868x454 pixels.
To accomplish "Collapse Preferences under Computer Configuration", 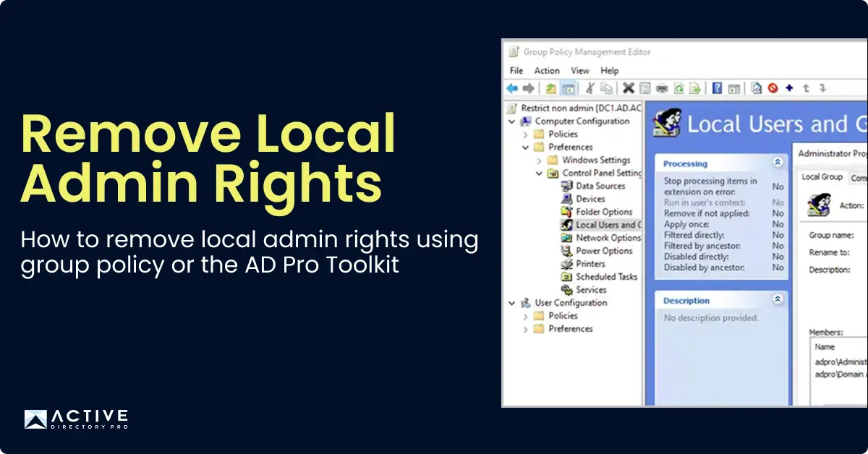I will (x=526, y=147).
